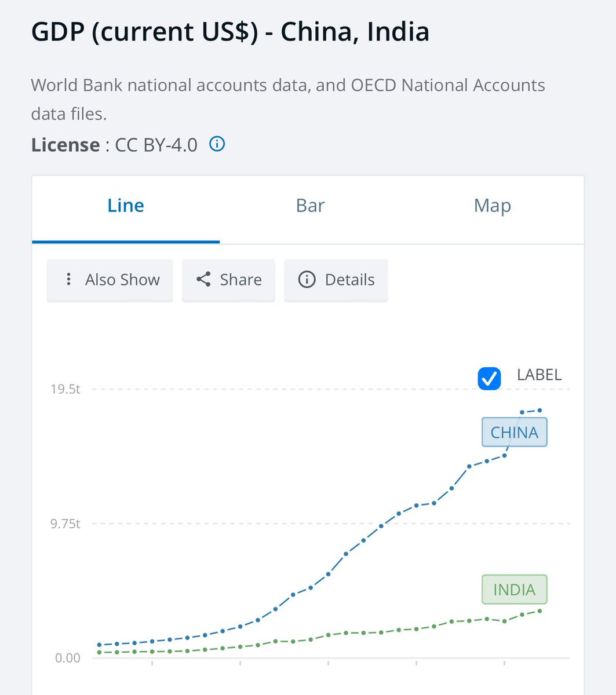Click China's first data point
This screenshot has width=616, height=695.
tap(99, 645)
